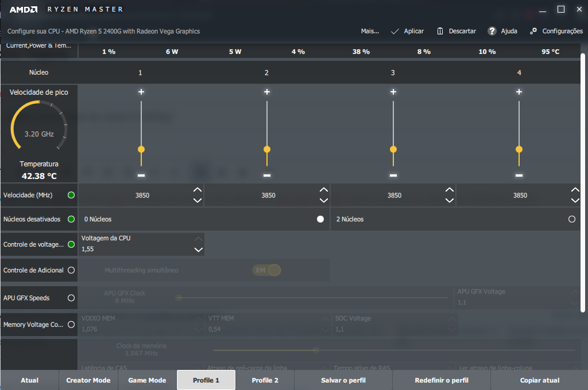Enable the APU GFX Speeds indicator
Viewport: 588px width, 390px height.
click(x=71, y=298)
